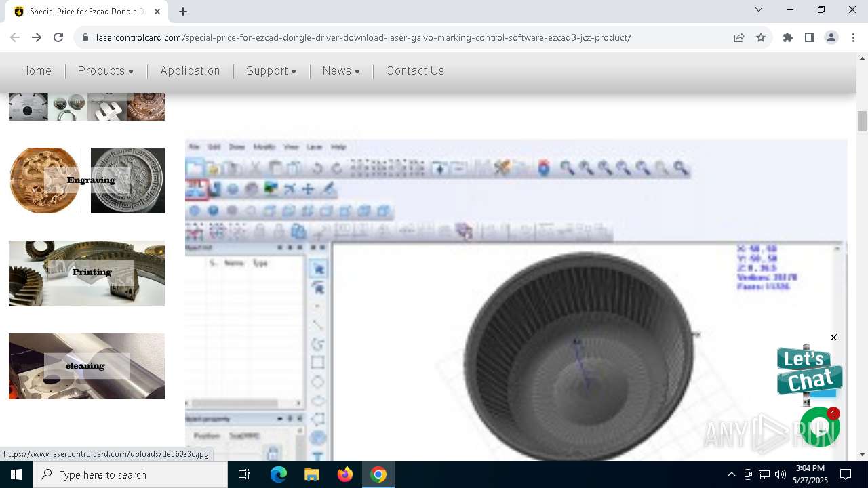Close the Let's Chat popup

pos(833,338)
